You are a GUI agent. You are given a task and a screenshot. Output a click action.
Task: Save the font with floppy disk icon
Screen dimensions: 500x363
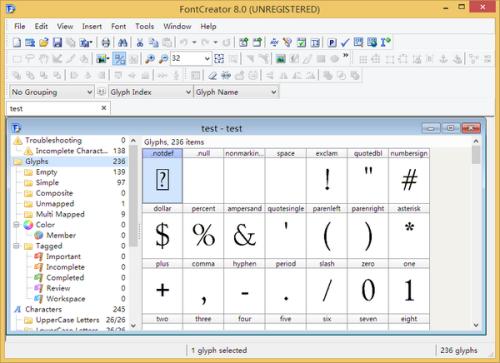coord(57,42)
